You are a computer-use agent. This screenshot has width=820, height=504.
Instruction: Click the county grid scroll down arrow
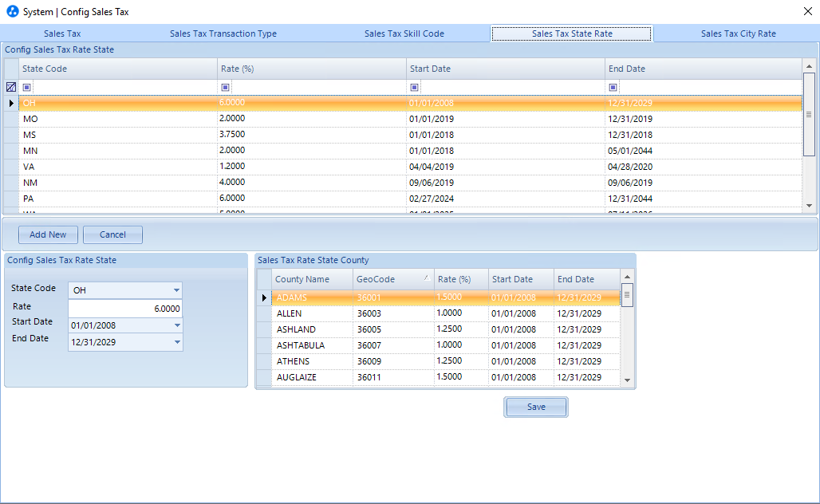(x=627, y=380)
